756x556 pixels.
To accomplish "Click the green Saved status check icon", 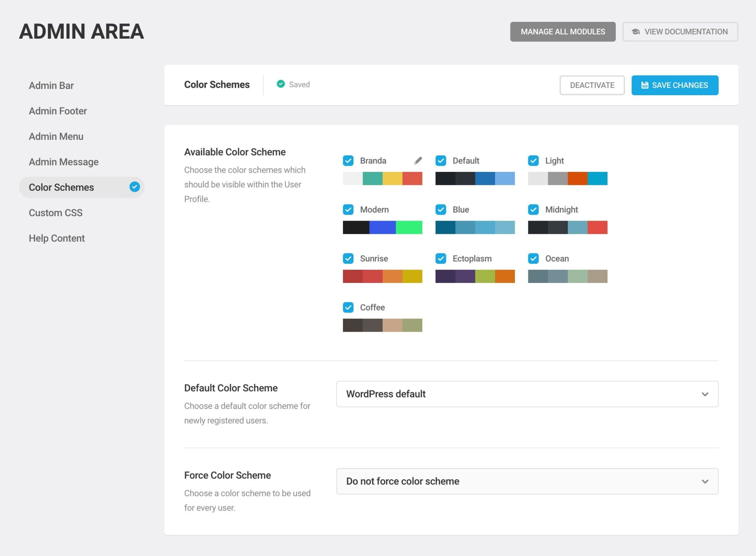I will pyautogui.click(x=281, y=84).
